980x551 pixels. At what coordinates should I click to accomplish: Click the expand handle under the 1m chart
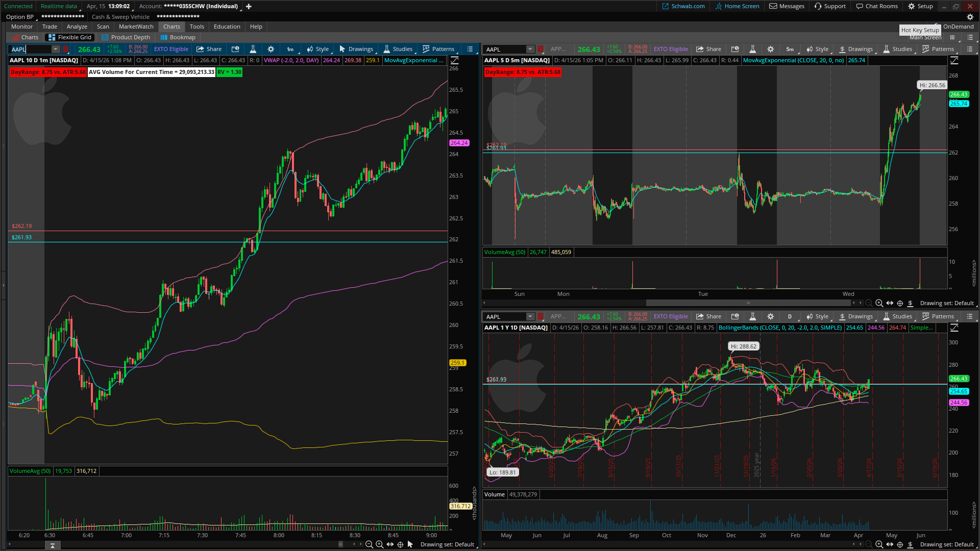click(x=53, y=545)
